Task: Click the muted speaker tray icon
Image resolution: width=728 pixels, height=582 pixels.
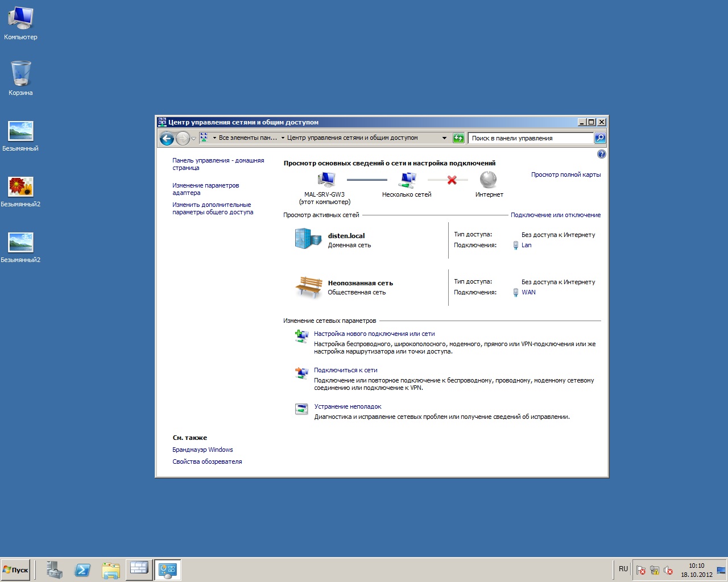Action: pyautogui.click(x=669, y=570)
